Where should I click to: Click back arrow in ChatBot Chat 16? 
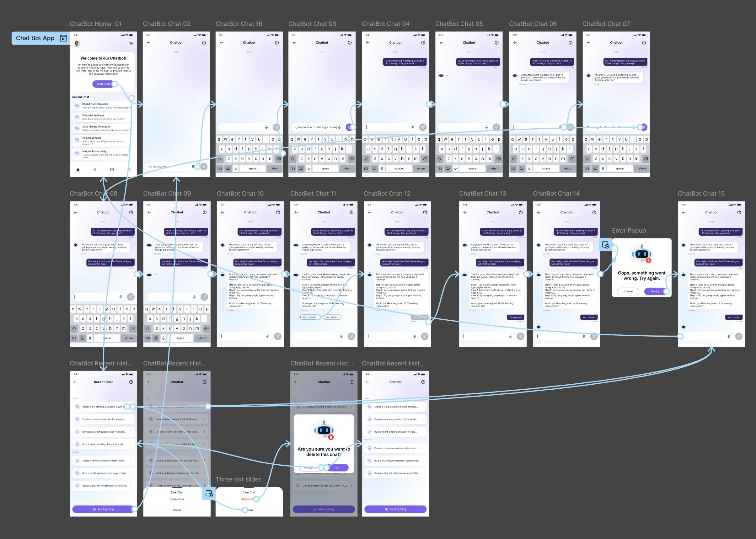pyautogui.click(x=222, y=42)
